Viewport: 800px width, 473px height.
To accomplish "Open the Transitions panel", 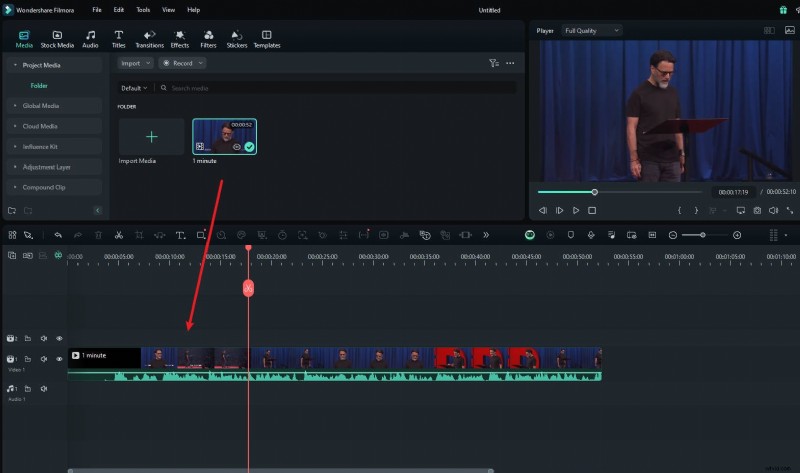I will tap(149, 39).
